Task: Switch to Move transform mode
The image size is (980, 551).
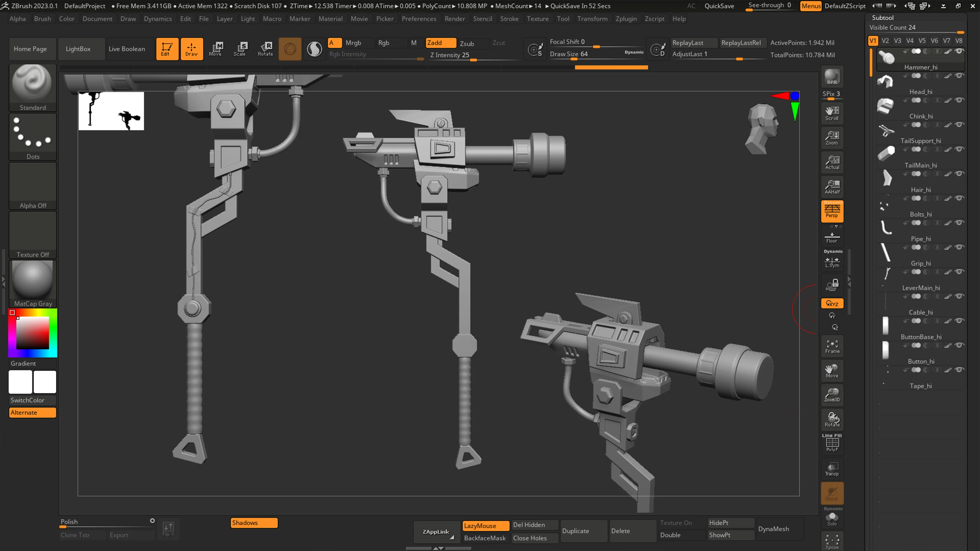Action: (216, 49)
